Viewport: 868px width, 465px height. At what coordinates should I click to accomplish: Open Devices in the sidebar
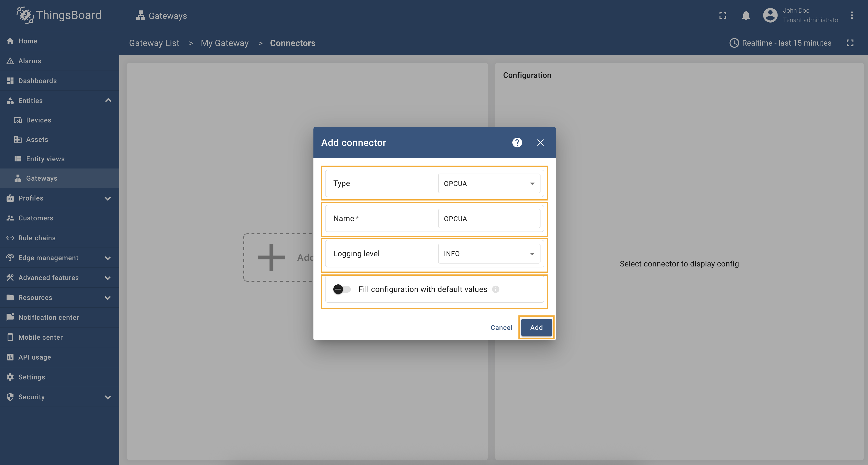tap(38, 120)
